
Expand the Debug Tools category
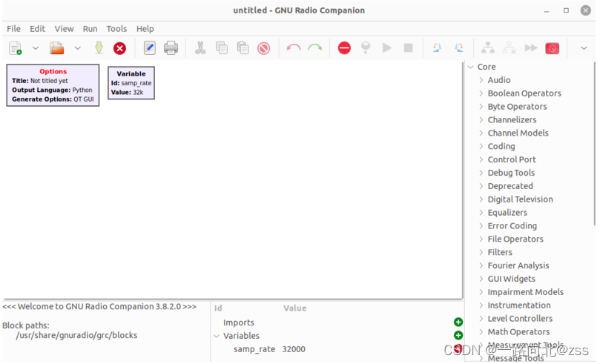(x=481, y=173)
